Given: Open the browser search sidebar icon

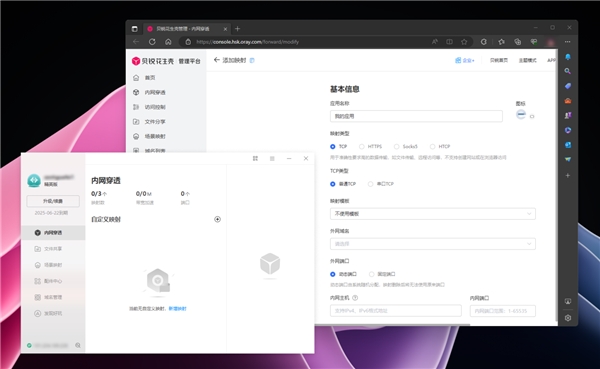Looking at the screenshot, I should [567, 71].
